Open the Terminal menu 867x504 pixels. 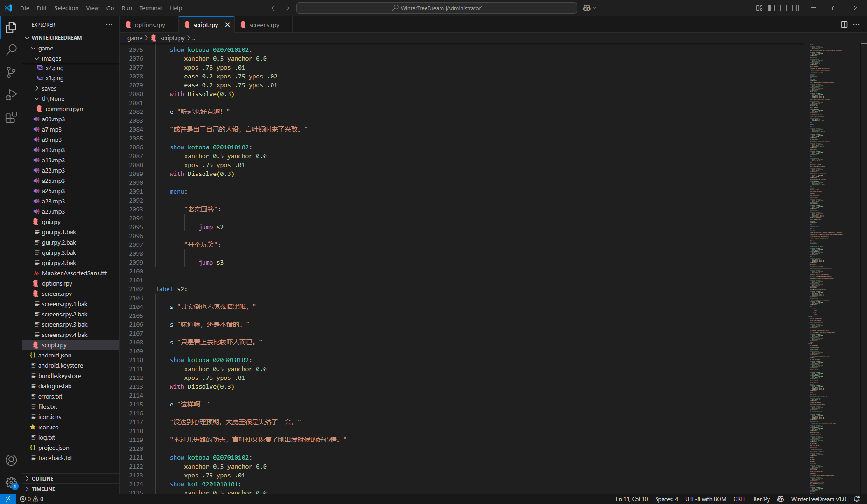coord(150,8)
